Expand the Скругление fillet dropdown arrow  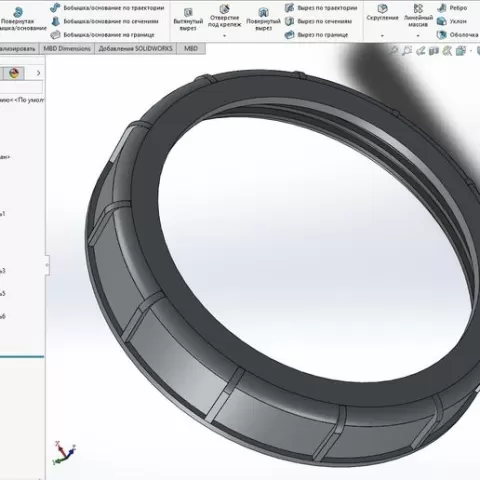coord(382,36)
